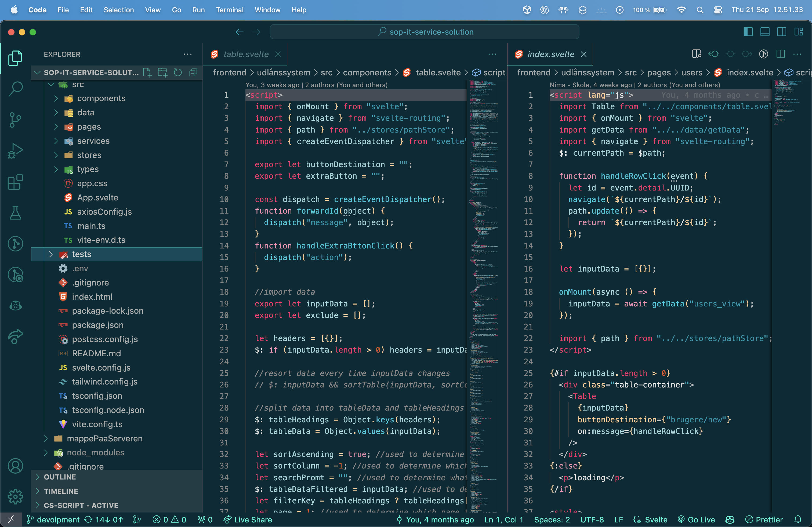
Task: Toggle primary side bar visibility
Action: (748, 32)
